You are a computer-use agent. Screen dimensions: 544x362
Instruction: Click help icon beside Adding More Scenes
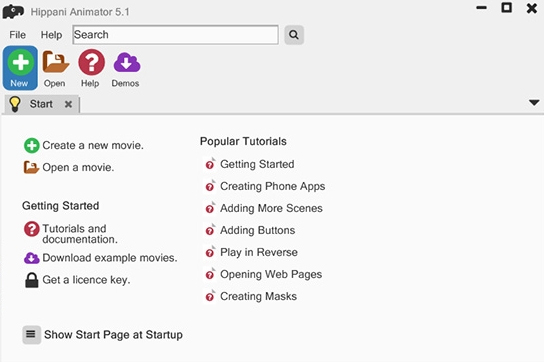[x=210, y=208]
